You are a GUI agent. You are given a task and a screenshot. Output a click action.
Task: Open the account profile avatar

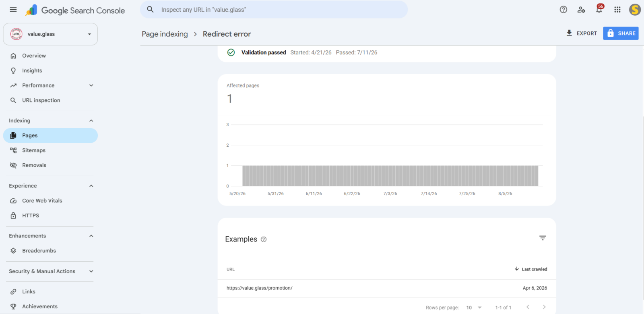[x=635, y=10]
